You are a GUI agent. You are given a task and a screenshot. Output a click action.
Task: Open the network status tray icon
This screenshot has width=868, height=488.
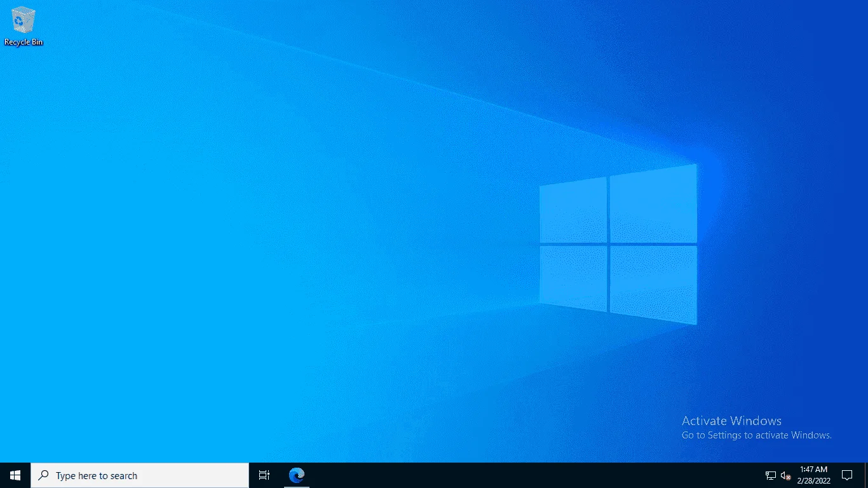[771, 475]
